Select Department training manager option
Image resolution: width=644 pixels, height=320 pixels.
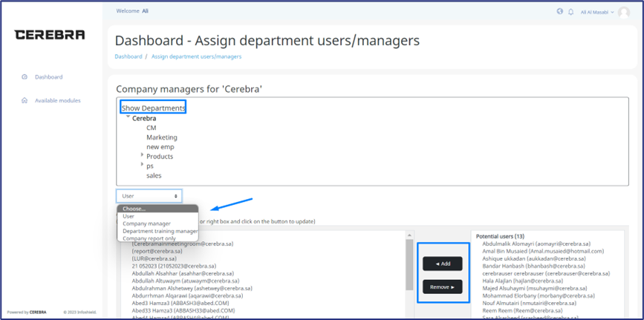(157, 231)
